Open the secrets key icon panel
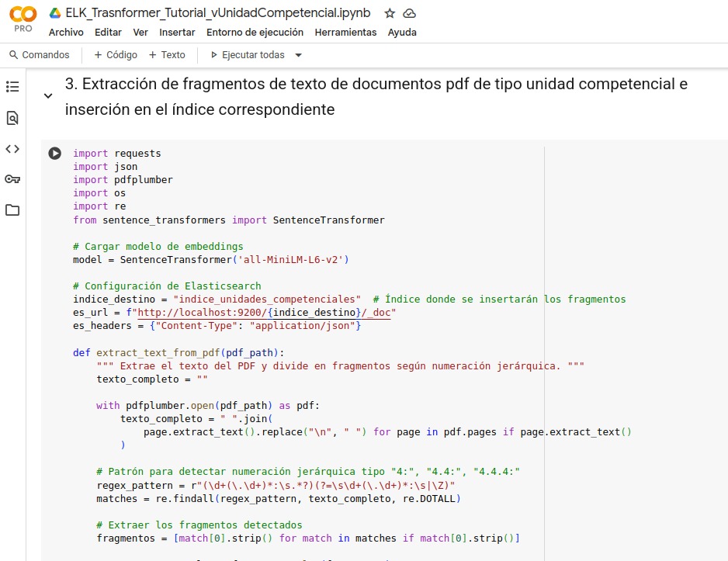This screenshot has height=561, width=728. 12,179
